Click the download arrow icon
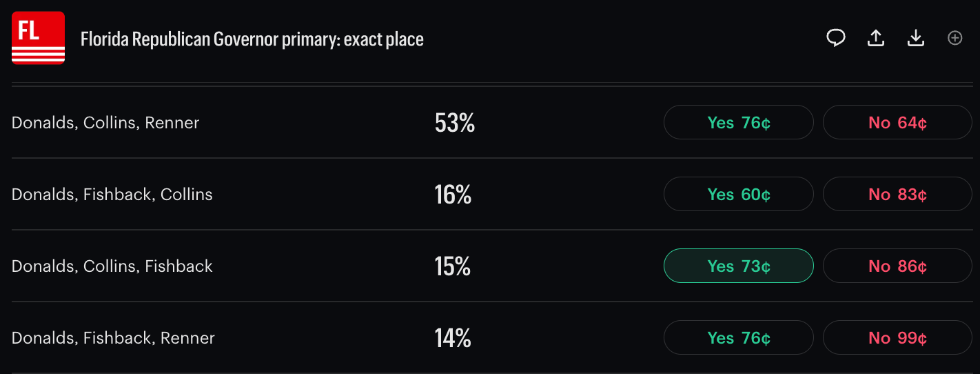980x374 pixels. [916, 39]
